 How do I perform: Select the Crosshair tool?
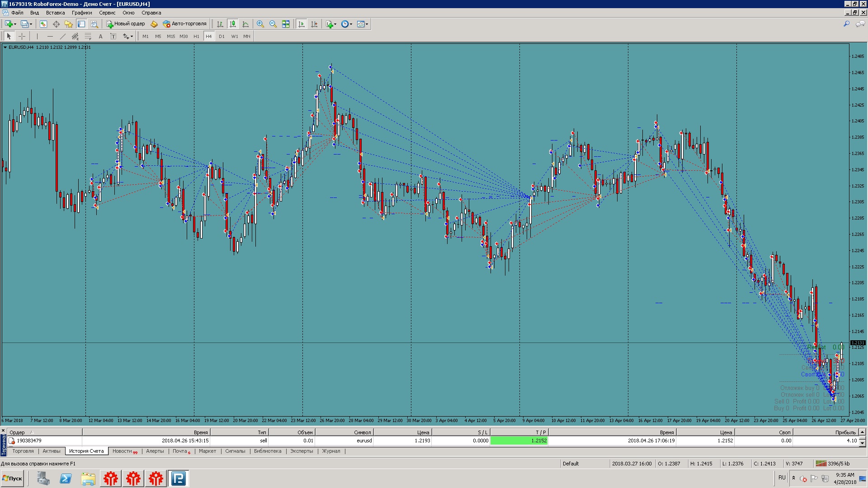22,36
